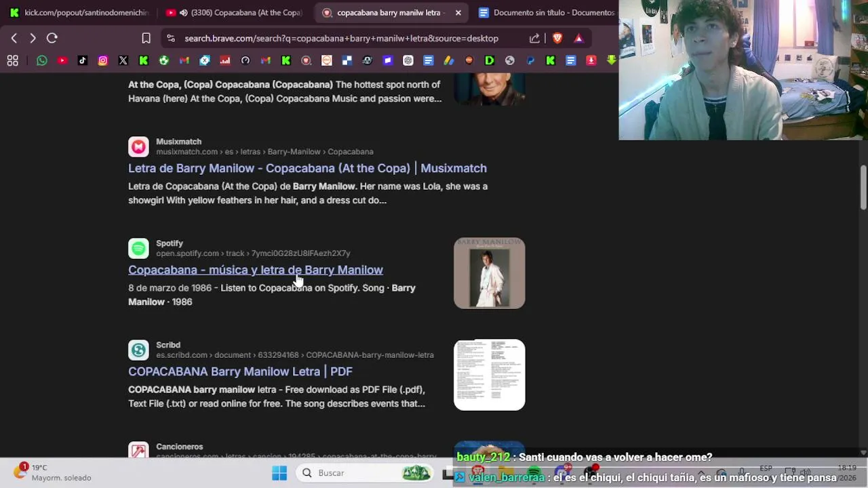Reload the Brave search page
The width and height of the screenshot is (868, 488).
52,38
